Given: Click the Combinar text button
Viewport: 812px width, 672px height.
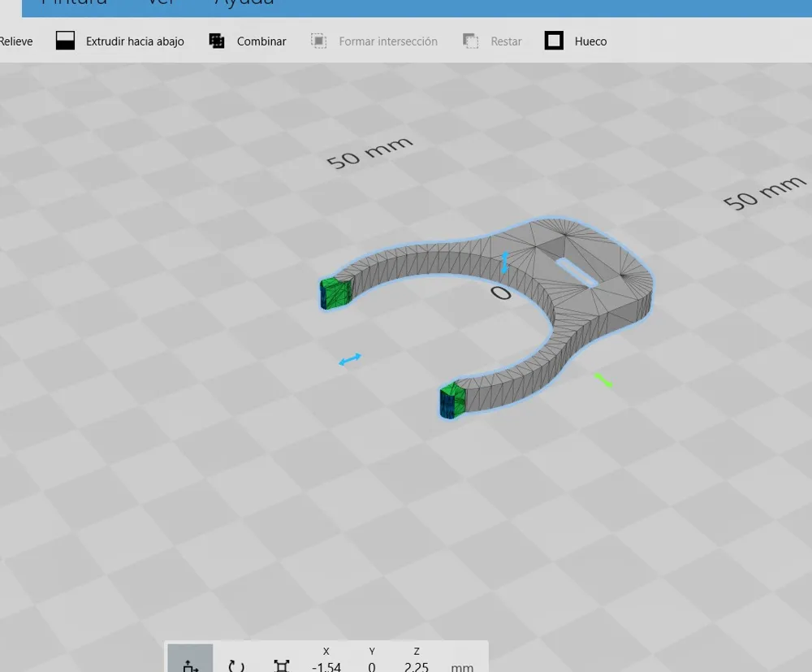Looking at the screenshot, I should click(261, 41).
